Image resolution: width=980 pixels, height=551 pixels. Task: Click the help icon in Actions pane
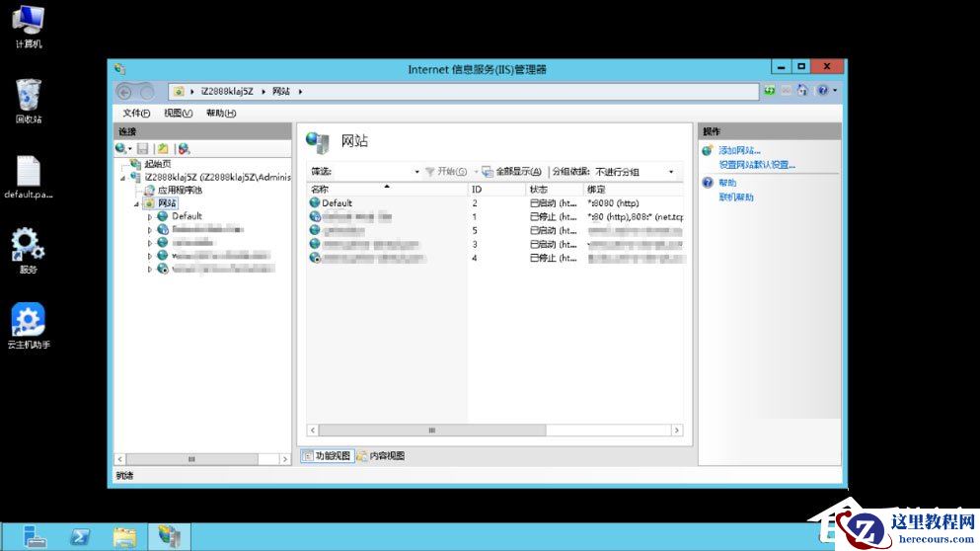708,183
